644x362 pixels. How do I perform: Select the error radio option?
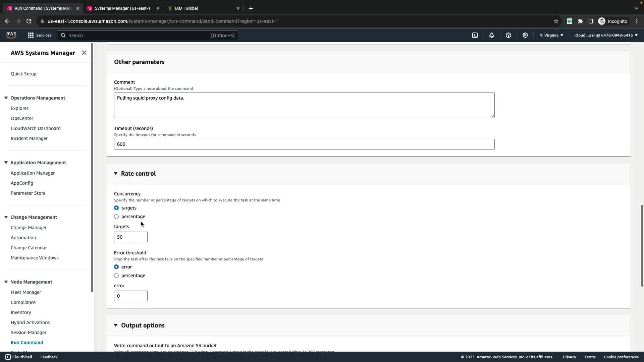coord(116,267)
